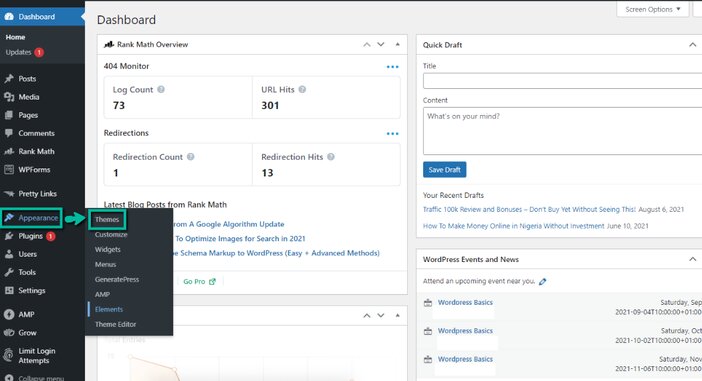
Task: Open the Screen Options dropdown
Action: point(652,9)
